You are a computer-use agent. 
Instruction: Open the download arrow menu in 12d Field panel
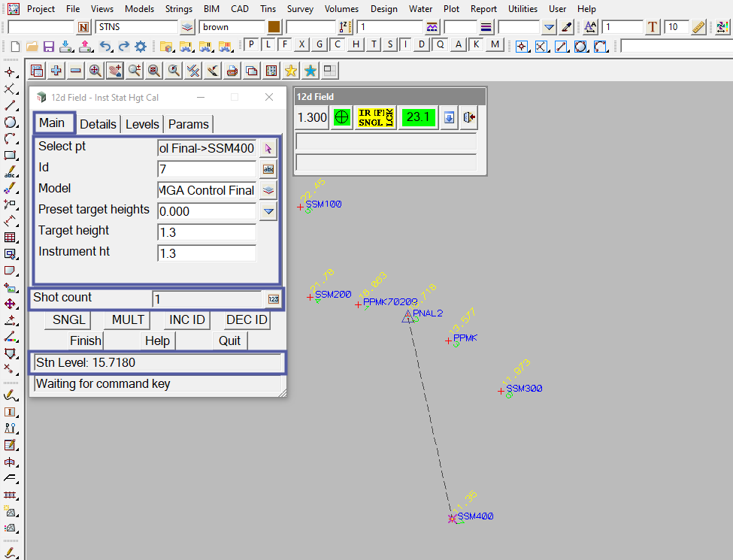coord(448,117)
